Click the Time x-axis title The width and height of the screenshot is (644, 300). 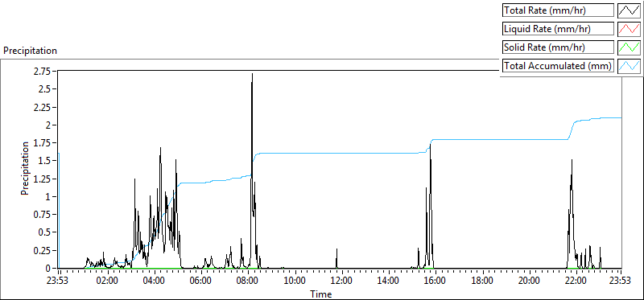pos(321,294)
